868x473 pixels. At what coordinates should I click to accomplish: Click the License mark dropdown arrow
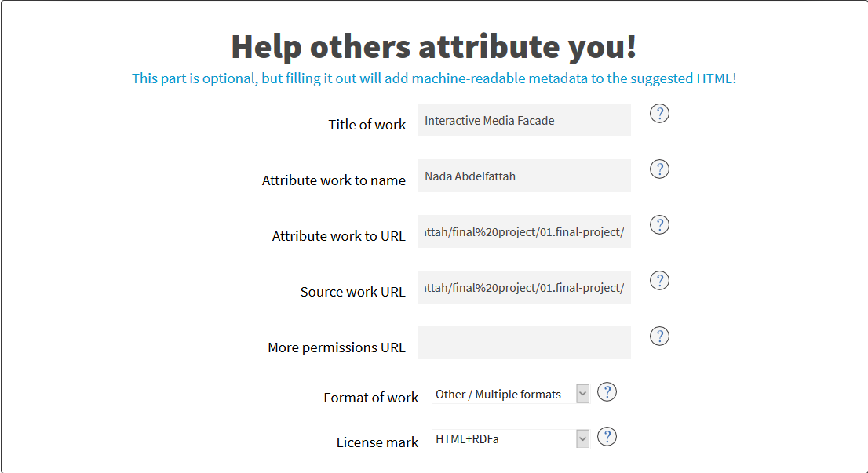582,439
